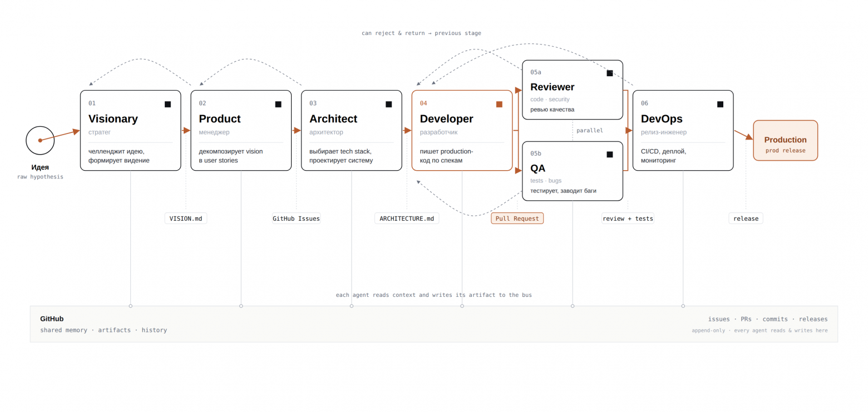Click the black square in Product card
The height and width of the screenshot is (412, 868).
pos(278,104)
